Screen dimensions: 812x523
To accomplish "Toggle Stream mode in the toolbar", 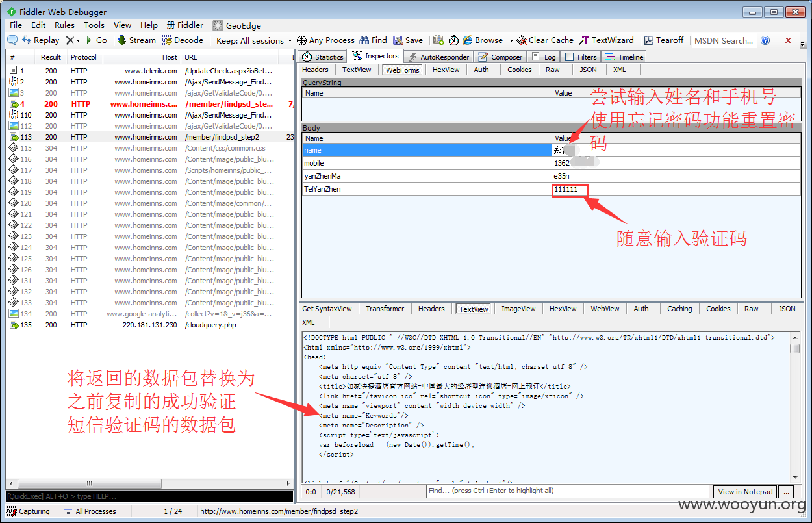I will (x=136, y=40).
